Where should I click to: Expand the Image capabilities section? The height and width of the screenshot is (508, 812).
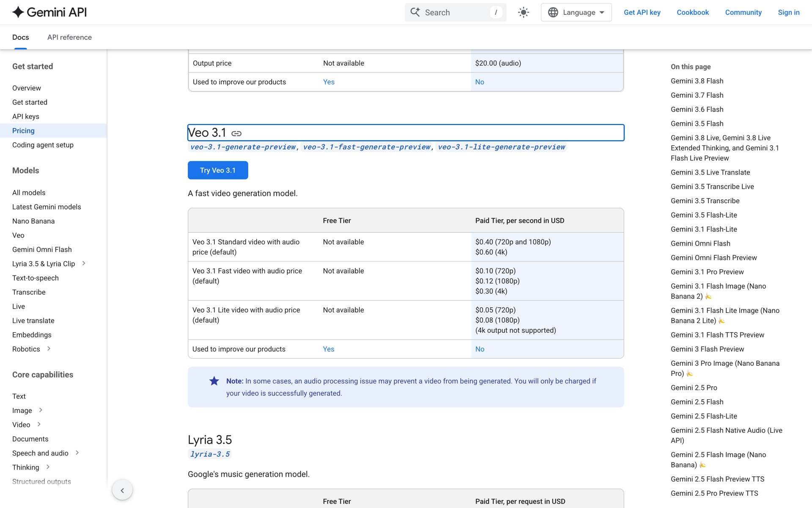(41, 410)
